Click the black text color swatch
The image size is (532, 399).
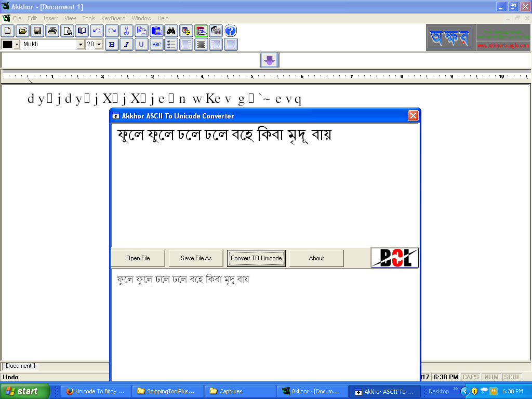click(x=7, y=45)
